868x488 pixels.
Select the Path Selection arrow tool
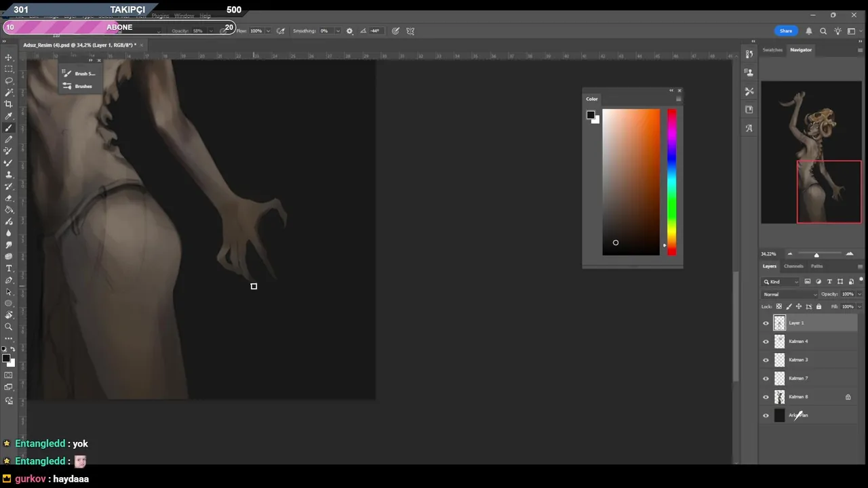click(x=9, y=291)
